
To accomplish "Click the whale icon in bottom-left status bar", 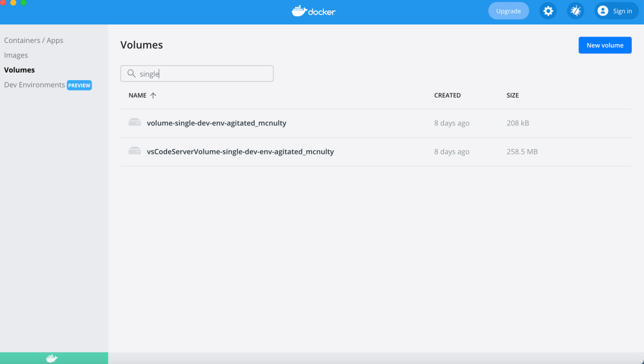I will [x=52, y=358].
